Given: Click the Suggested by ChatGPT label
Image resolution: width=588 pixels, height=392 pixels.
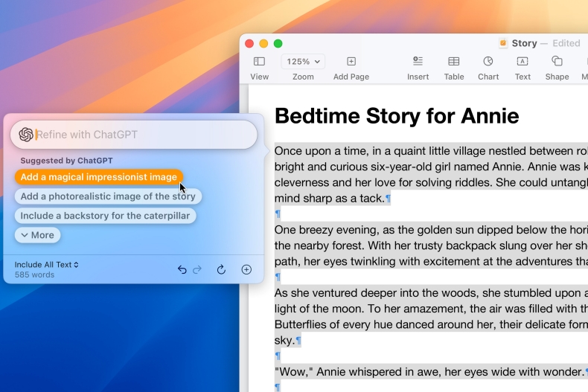Looking at the screenshot, I should click(x=66, y=161).
